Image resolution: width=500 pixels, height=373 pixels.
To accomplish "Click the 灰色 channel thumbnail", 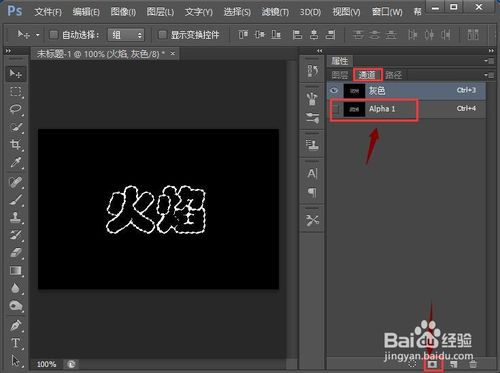I will point(354,91).
